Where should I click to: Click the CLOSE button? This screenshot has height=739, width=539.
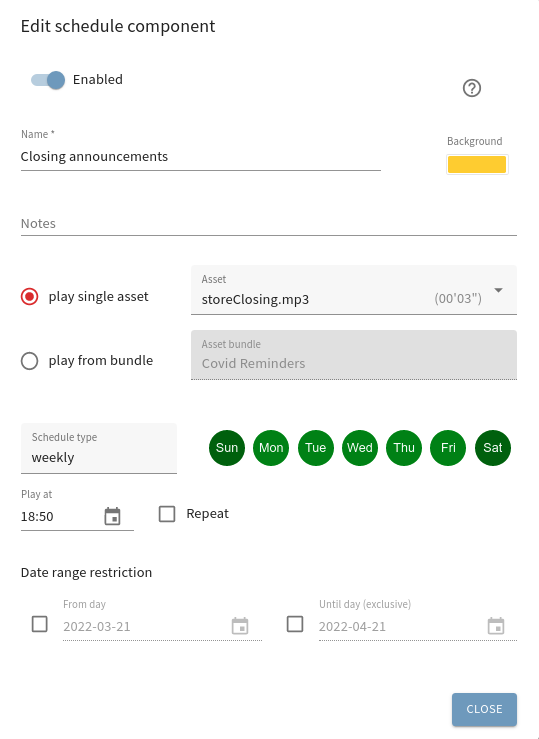point(484,709)
